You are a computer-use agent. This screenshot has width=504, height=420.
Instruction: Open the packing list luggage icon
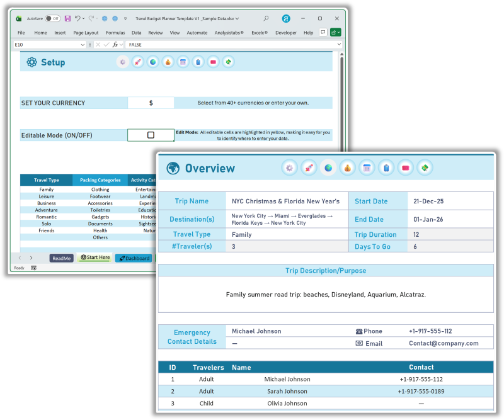[386, 168]
